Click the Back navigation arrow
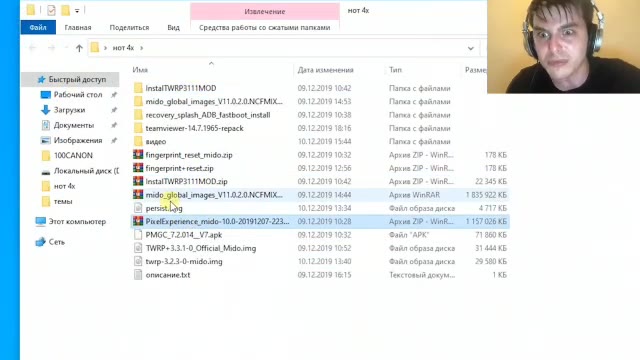Image resolution: width=640 pixels, height=360 pixels. pos(32,48)
